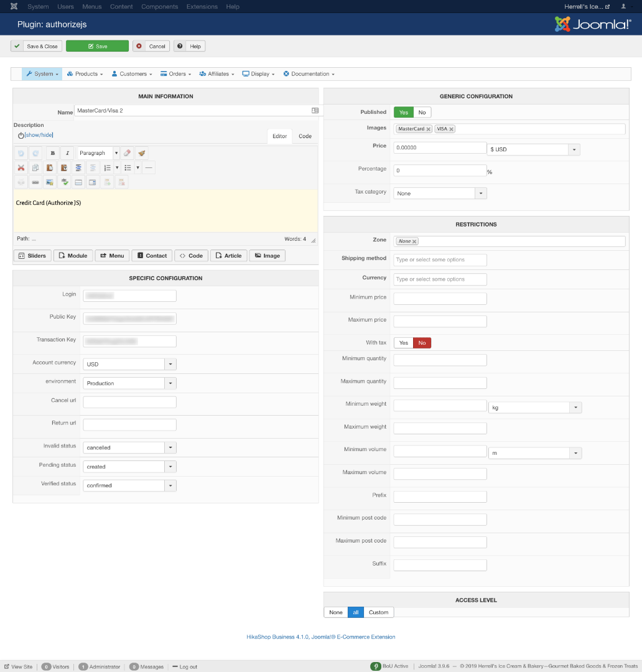642x672 pixels.
Task: Click the broom cleanup icon in the editor
Action: [x=142, y=153]
